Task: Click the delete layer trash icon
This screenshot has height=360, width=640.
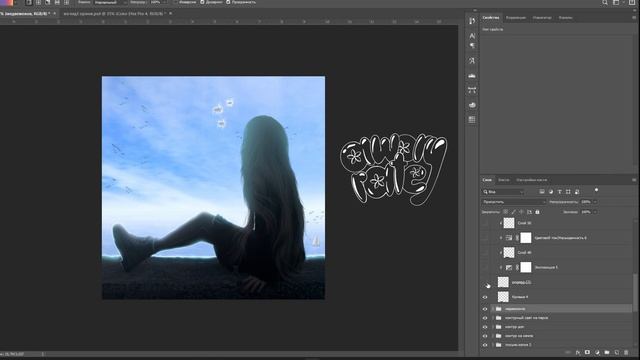Action: (x=627, y=352)
